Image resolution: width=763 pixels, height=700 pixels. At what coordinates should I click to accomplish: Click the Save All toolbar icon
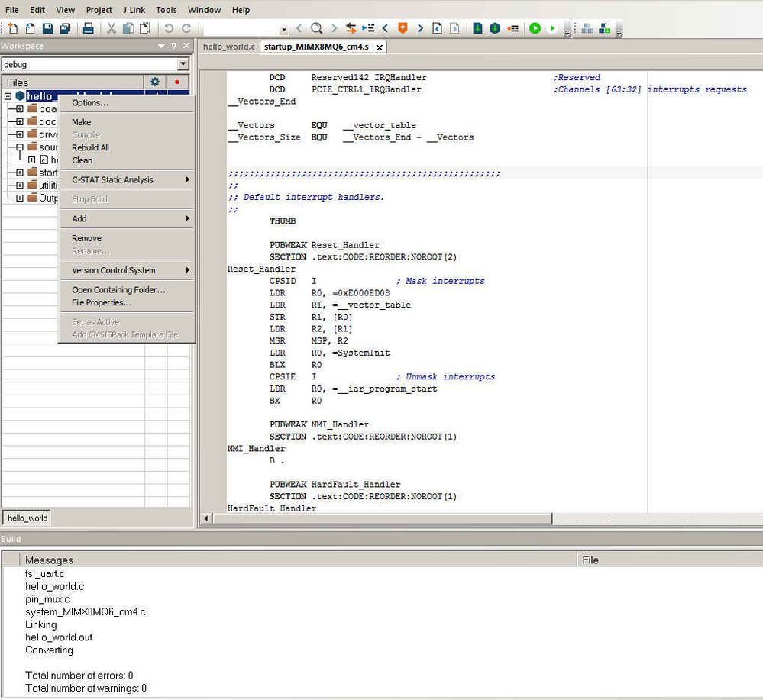click(x=65, y=28)
